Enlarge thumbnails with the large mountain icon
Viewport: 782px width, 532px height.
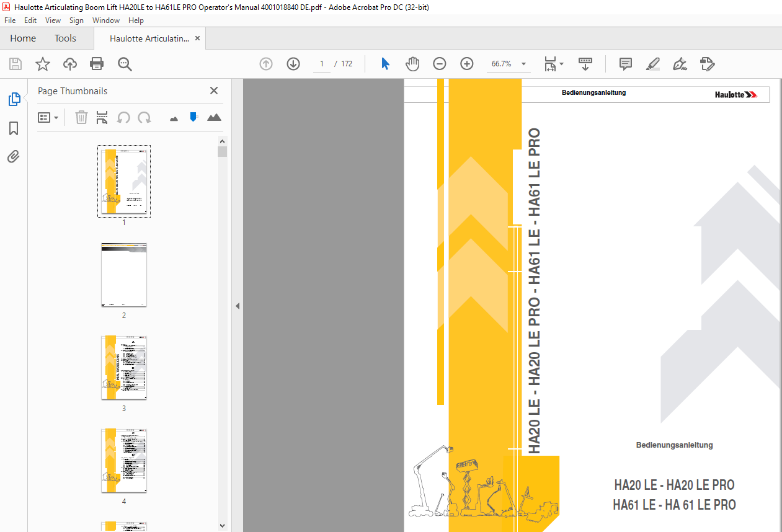(214, 117)
